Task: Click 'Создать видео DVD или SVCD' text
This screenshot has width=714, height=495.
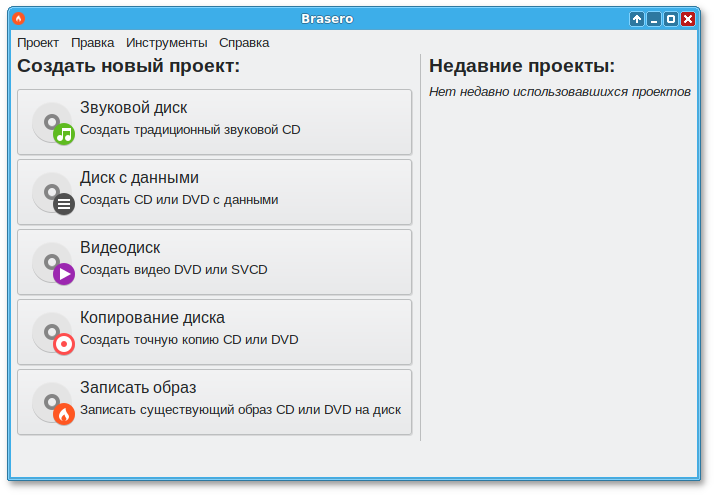Action: [x=173, y=270]
